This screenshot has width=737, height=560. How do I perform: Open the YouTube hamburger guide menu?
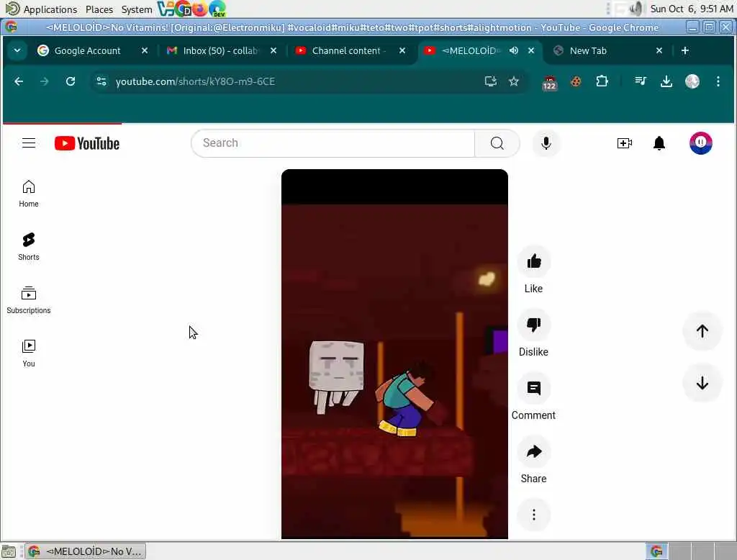click(29, 143)
